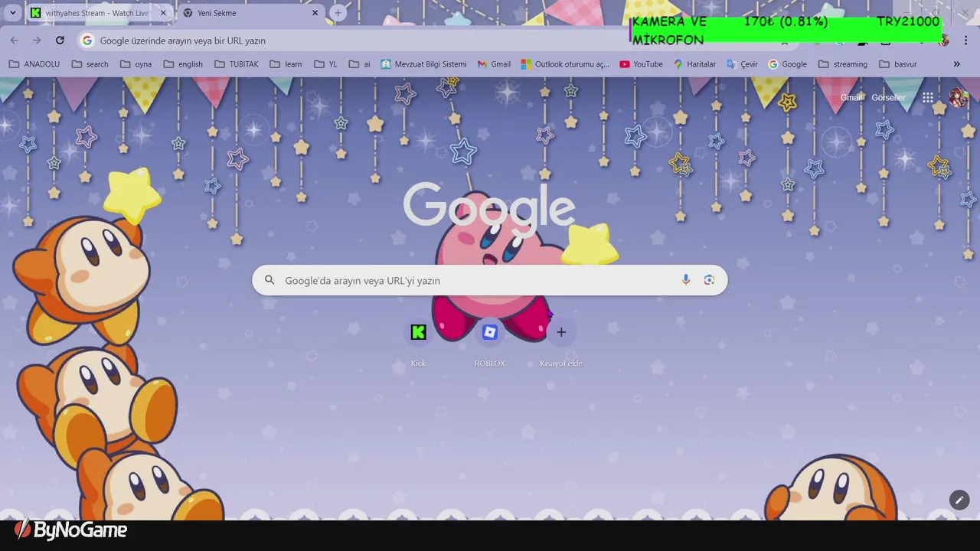Open the ai bookmark folder
Image resolution: width=980 pixels, height=551 pixels.
(360, 64)
